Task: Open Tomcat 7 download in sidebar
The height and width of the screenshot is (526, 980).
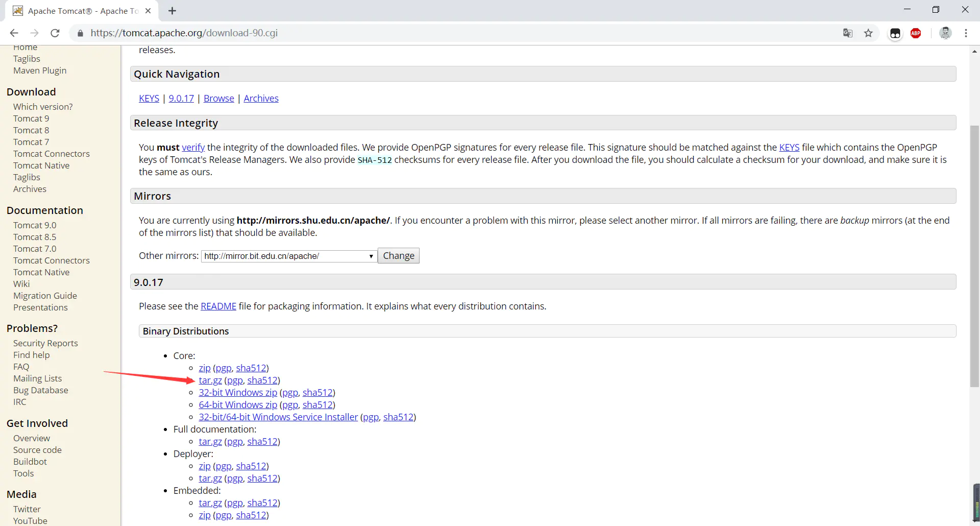Action: point(31,142)
